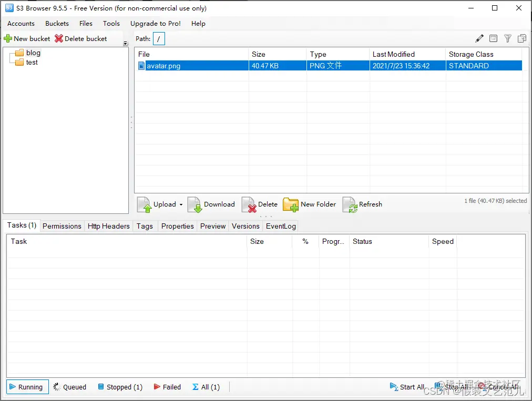Show Failed tasks filter
532x401 pixels.
167,387
